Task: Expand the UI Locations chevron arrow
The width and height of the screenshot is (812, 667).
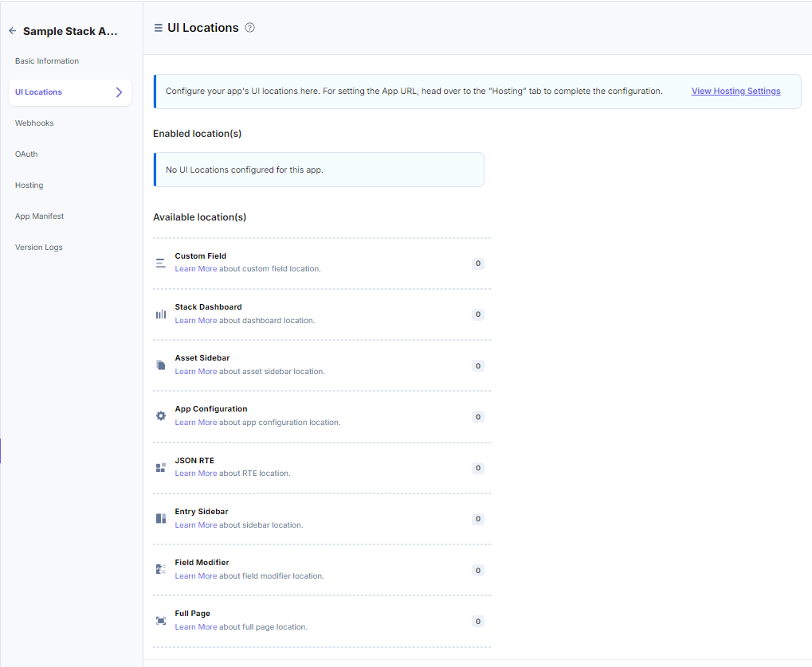Action: (119, 92)
